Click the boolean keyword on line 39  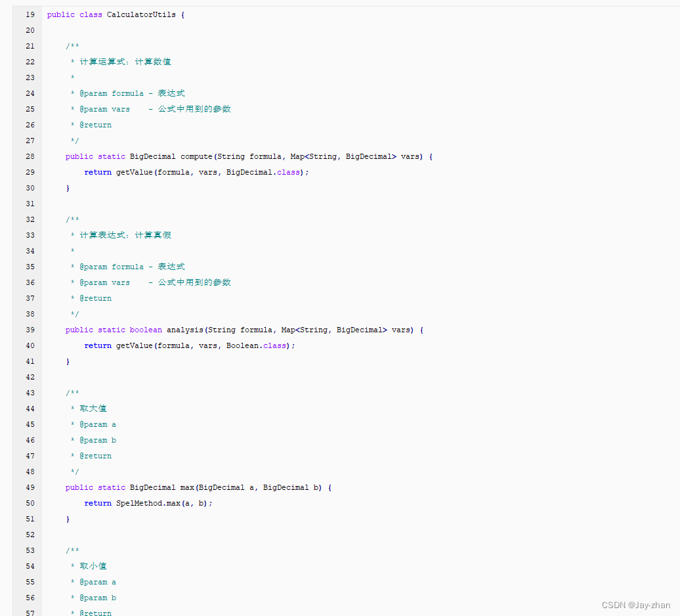pos(145,330)
